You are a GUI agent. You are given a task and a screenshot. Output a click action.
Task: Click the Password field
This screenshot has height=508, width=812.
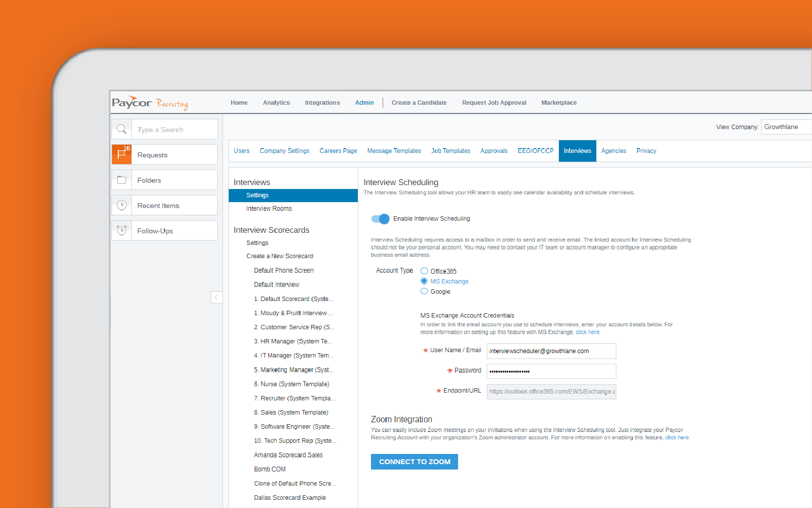551,371
